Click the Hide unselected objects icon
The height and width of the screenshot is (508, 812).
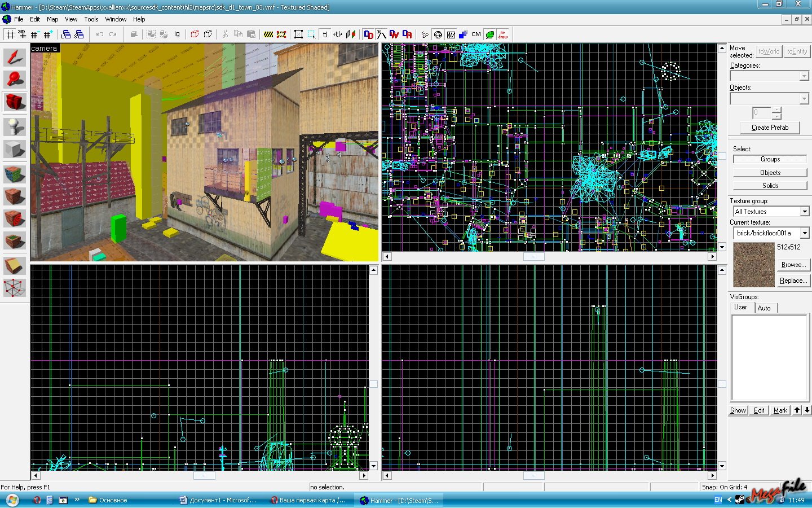[x=208, y=34]
